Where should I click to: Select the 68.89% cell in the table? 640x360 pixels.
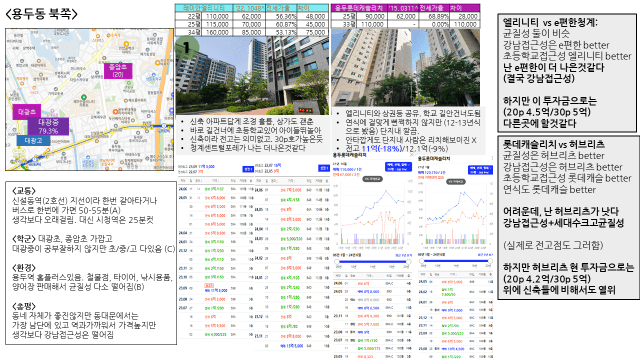(433, 16)
